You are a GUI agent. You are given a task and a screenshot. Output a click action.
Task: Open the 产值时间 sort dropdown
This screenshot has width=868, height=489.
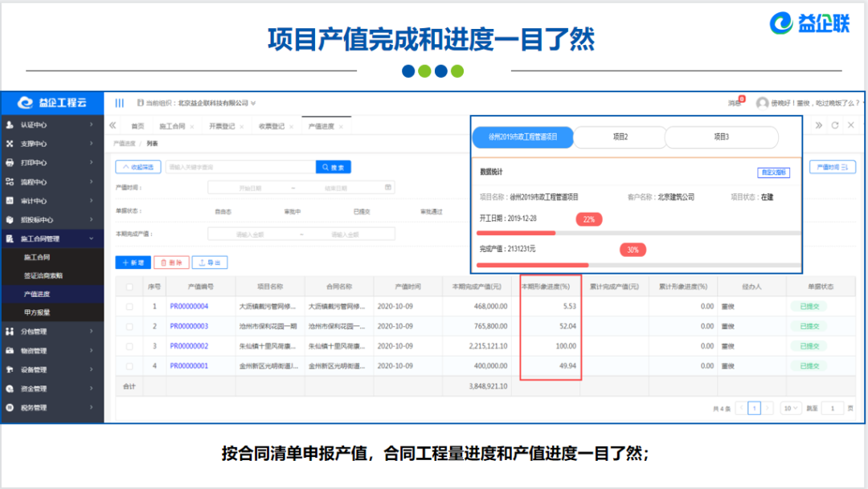(x=833, y=167)
